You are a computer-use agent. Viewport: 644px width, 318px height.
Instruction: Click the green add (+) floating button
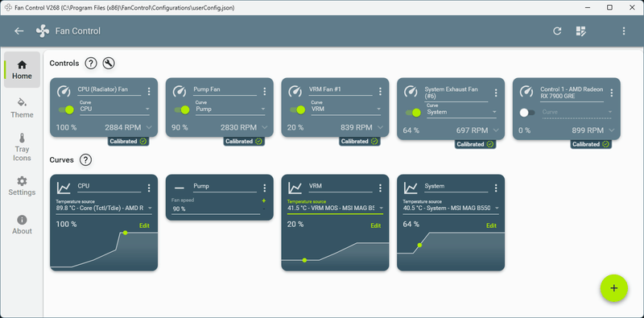click(613, 288)
